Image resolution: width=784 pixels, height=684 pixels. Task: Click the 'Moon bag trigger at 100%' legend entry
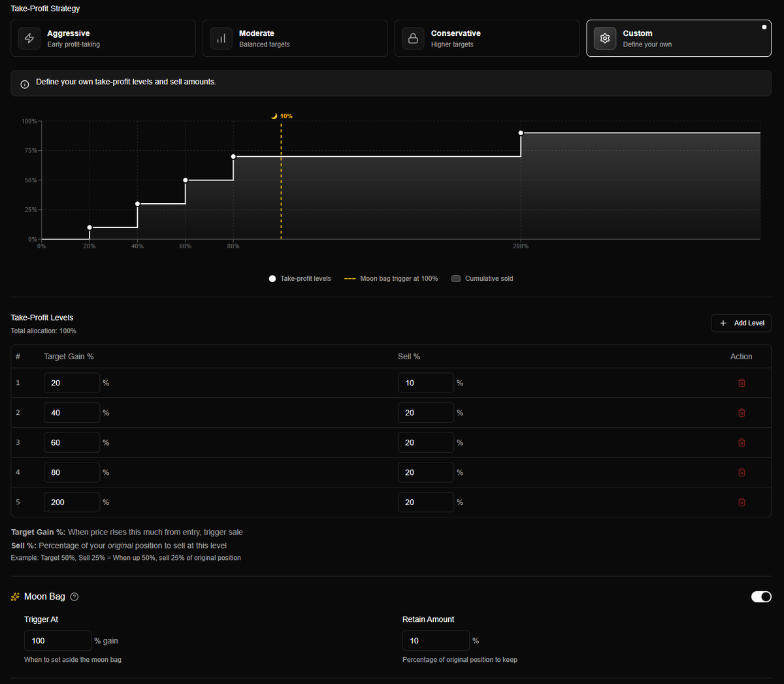click(x=391, y=278)
